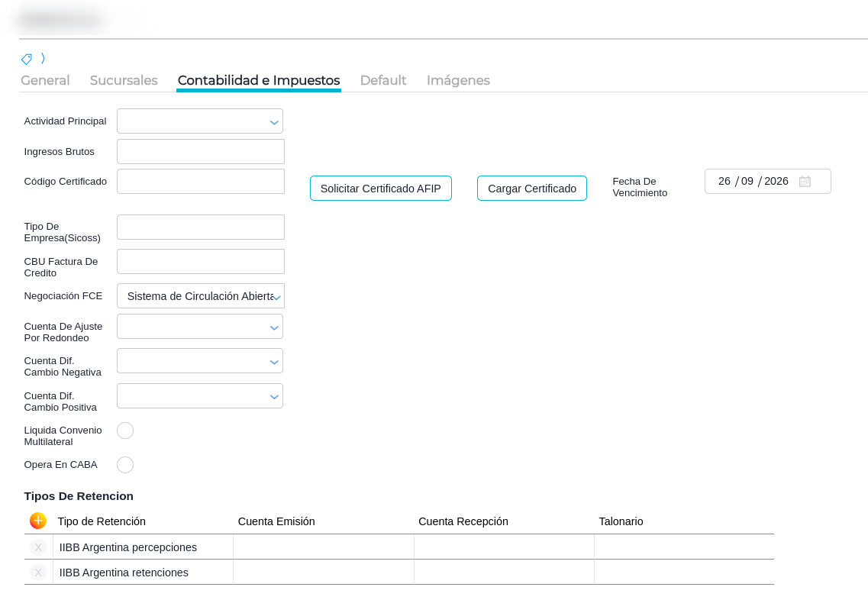Open the Negociación FCE dropdown
The height and width of the screenshot is (600, 868).
[276, 297]
